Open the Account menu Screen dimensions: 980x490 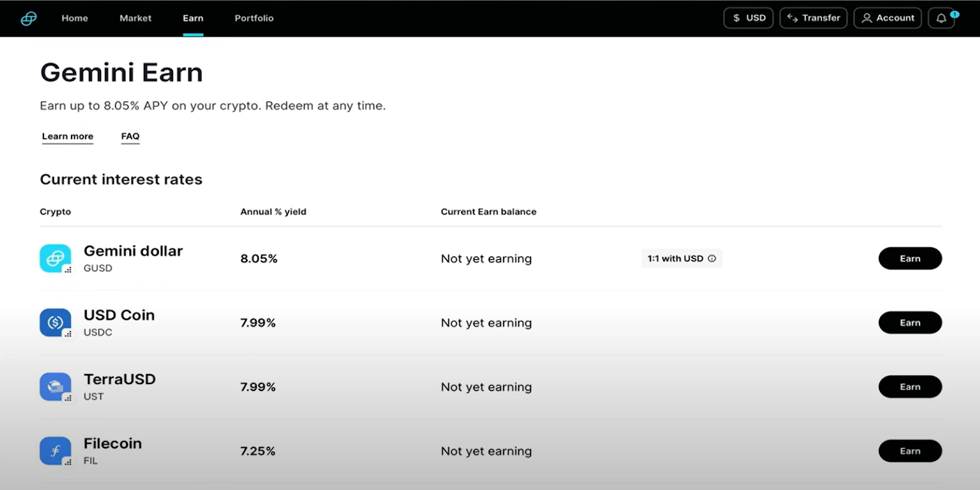[x=888, y=18]
